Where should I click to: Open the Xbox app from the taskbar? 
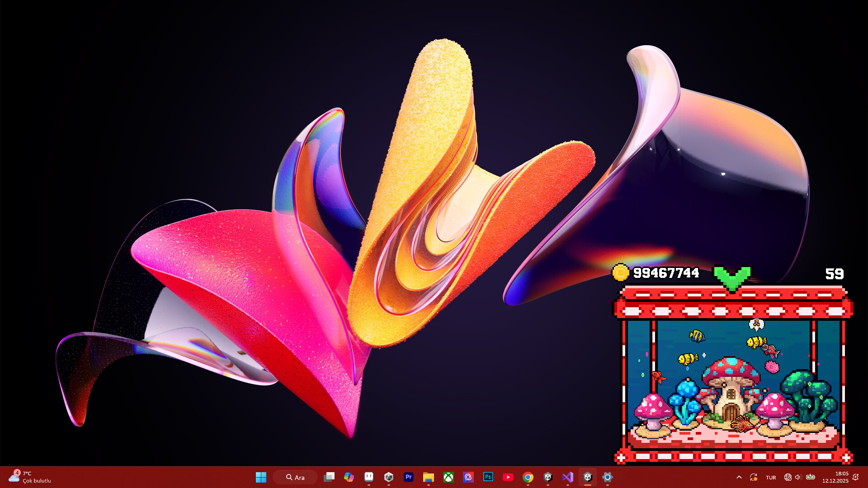pyautogui.click(x=448, y=477)
